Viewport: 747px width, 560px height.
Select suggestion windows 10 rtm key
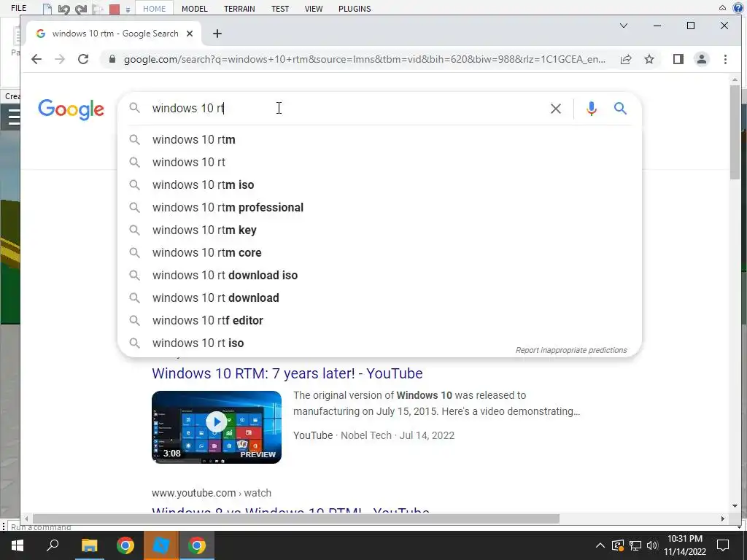379,230
